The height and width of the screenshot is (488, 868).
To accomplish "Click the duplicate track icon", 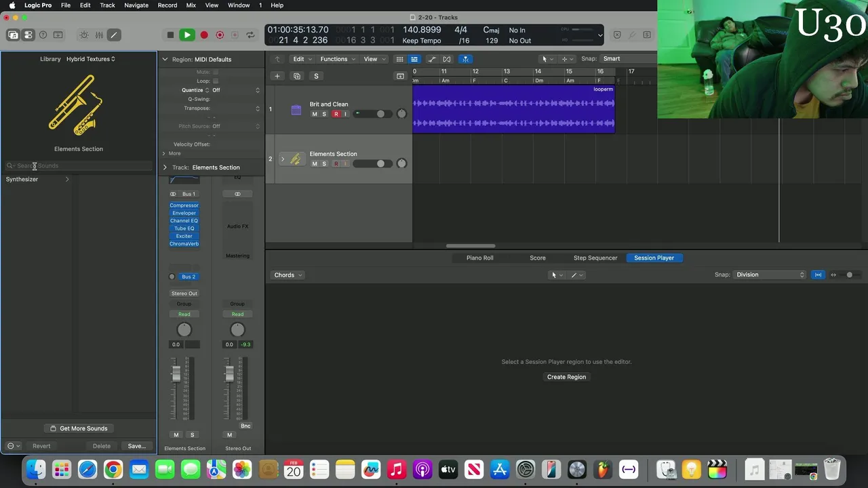I will point(297,76).
